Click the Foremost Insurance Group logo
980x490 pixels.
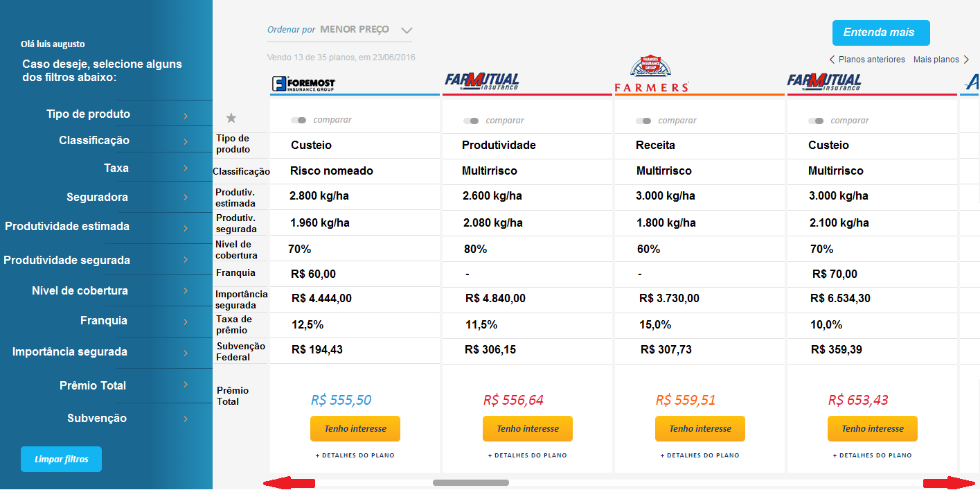303,84
